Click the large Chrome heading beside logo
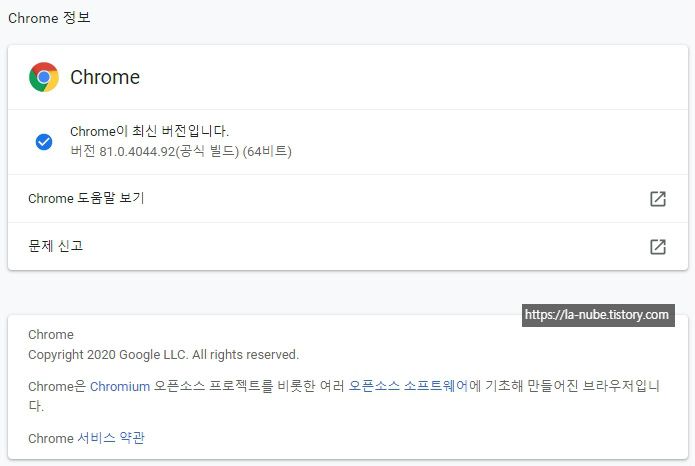This screenshot has width=695, height=466. tap(105, 77)
